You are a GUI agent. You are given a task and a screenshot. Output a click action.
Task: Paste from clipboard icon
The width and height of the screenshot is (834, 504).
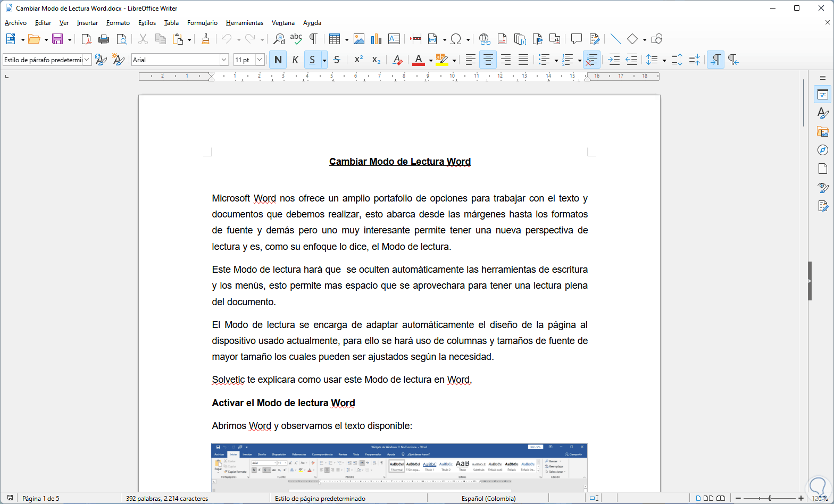click(x=178, y=39)
